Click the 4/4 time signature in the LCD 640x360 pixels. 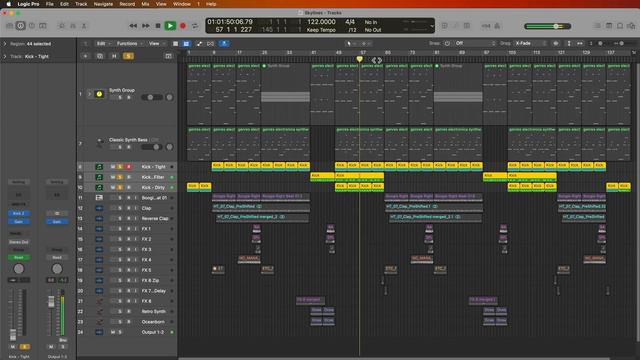click(x=350, y=22)
